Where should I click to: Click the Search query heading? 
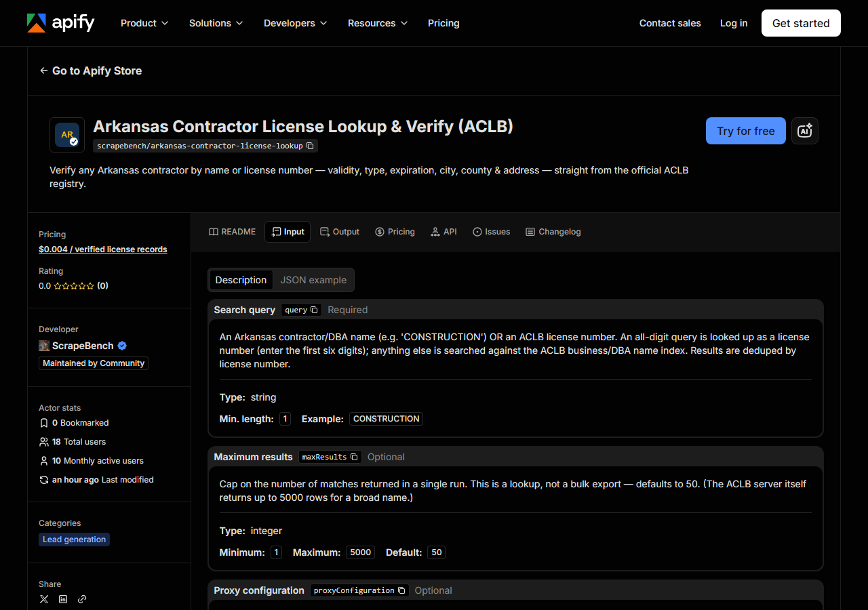245,310
